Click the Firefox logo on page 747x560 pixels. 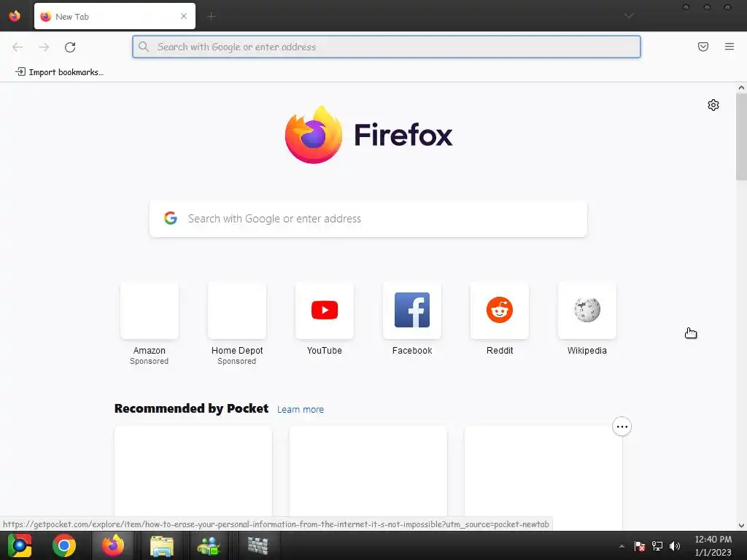[x=368, y=135]
